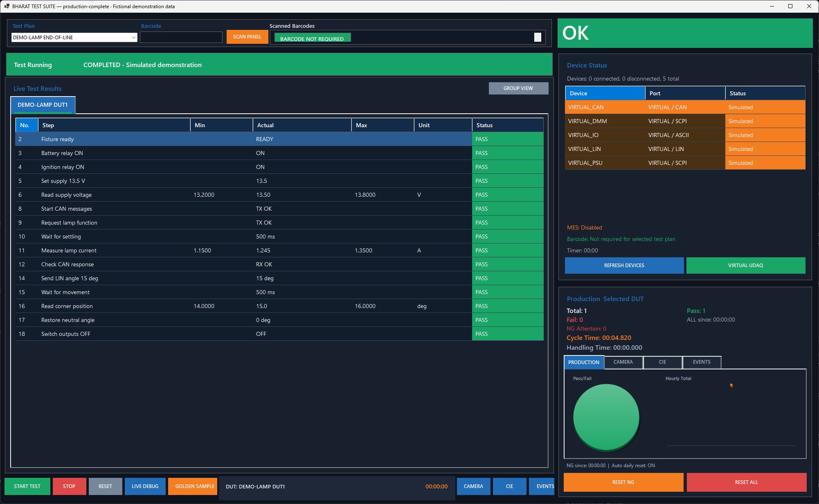
Task: Click RESET NG button
Action: point(623,482)
